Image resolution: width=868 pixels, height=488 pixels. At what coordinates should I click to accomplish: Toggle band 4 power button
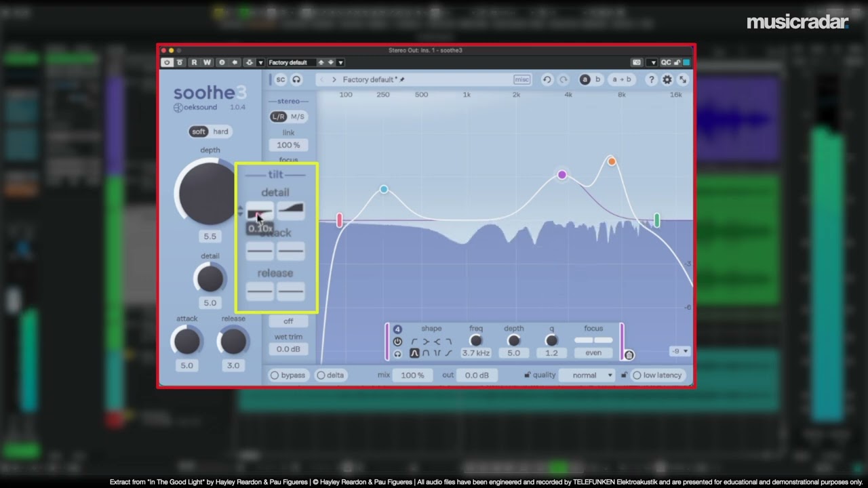tap(397, 342)
